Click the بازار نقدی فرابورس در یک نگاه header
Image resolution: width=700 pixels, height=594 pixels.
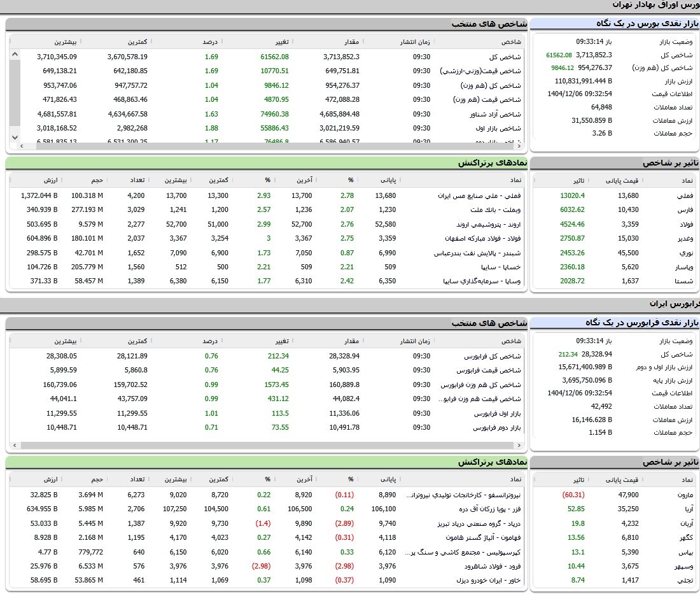pyautogui.click(x=614, y=323)
